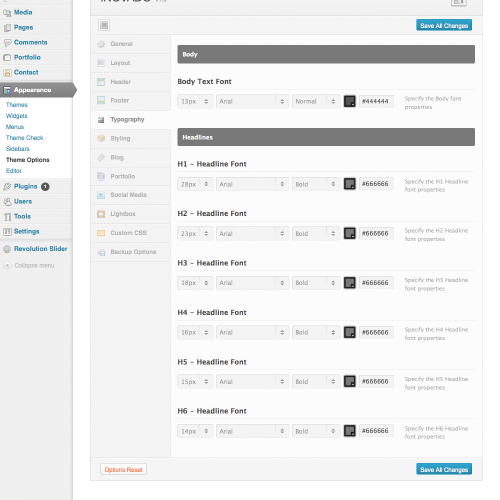Click the top Save All Changes button
Image resolution: width=500 pixels, height=500 pixels.
click(444, 25)
